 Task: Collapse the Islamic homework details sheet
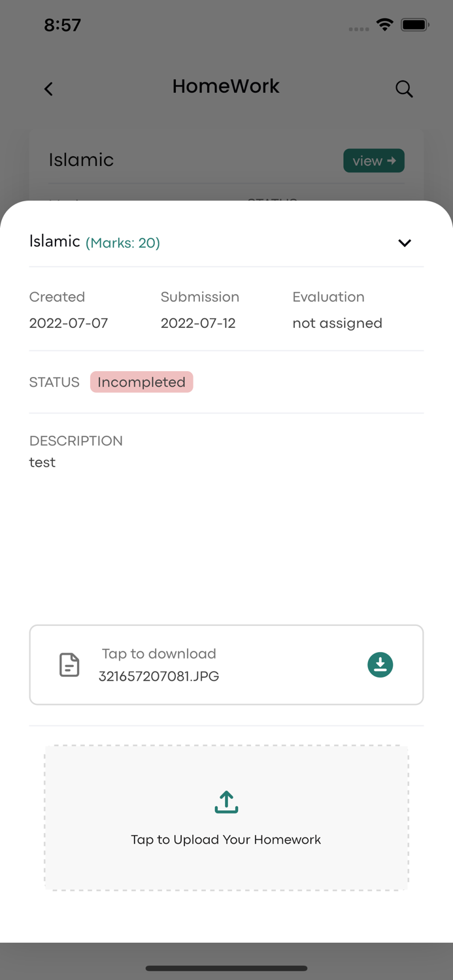tap(405, 243)
